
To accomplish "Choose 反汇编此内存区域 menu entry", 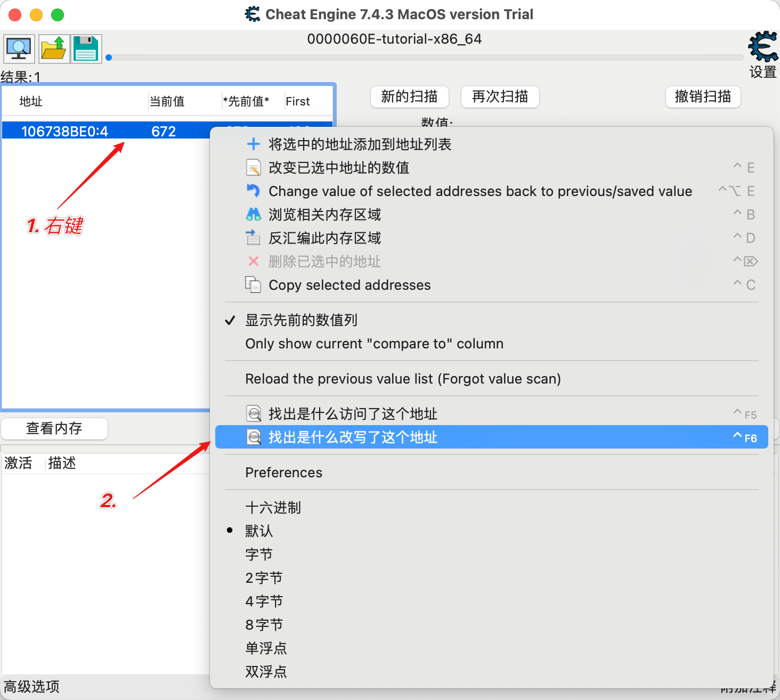I will click(491, 238).
